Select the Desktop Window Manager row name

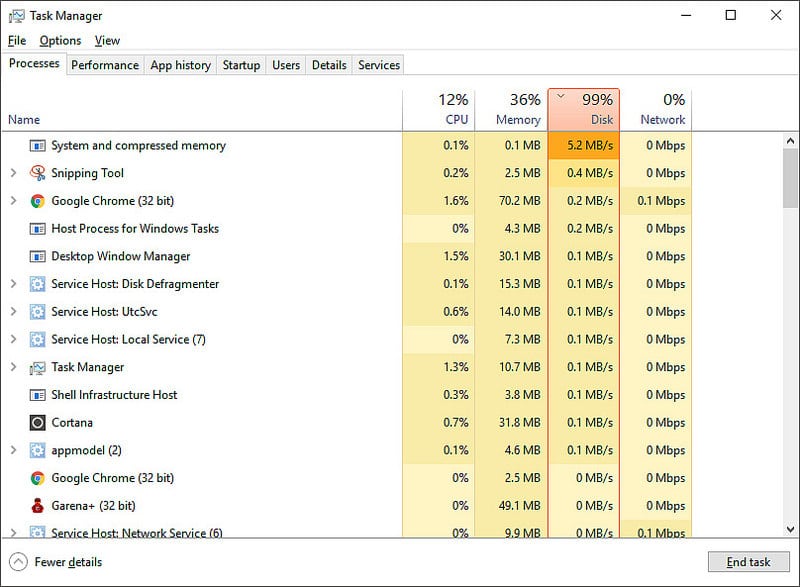pyautogui.click(x=121, y=257)
